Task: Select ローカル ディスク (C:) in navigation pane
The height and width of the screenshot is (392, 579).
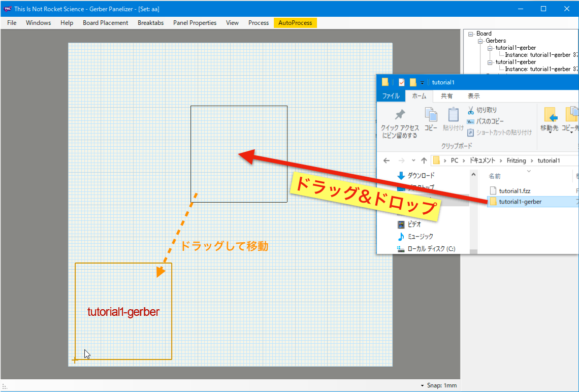Action: pyautogui.click(x=426, y=249)
